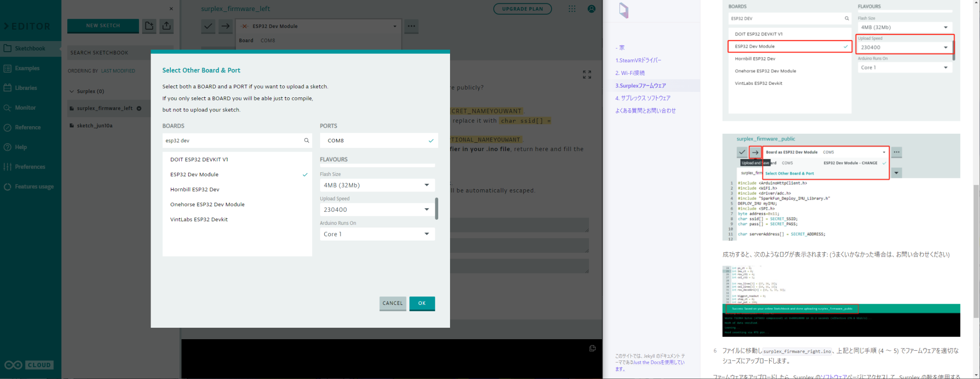Click the CANCEL button
The height and width of the screenshot is (379, 980).
(x=393, y=303)
